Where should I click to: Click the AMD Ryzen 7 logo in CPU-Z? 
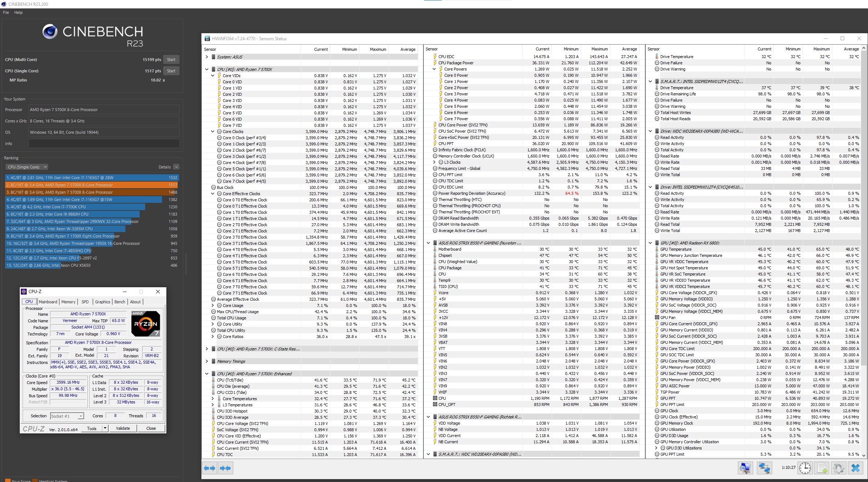point(146,323)
